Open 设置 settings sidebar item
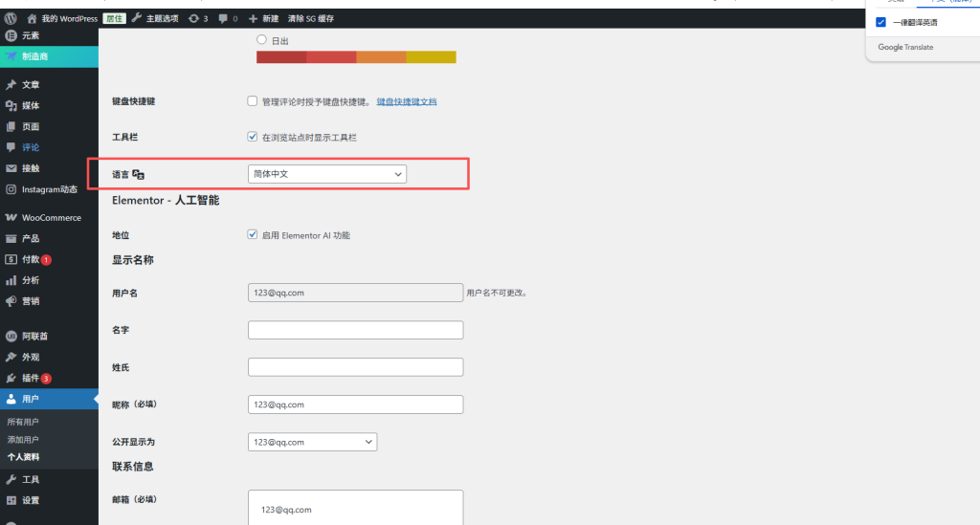This screenshot has width=980, height=525. (49, 500)
